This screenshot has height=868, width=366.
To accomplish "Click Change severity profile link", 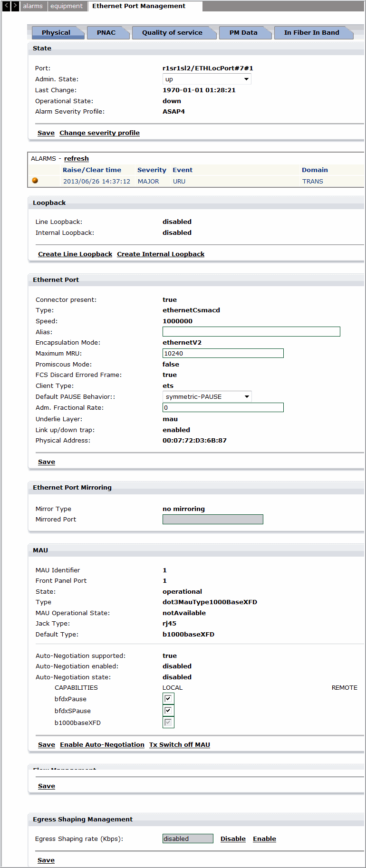I will click(99, 133).
